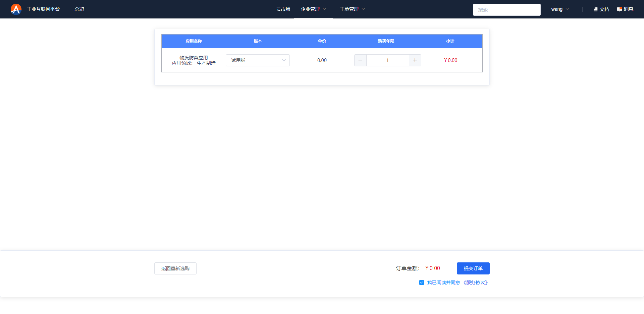Click the platform logo icon

[x=16, y=9]
